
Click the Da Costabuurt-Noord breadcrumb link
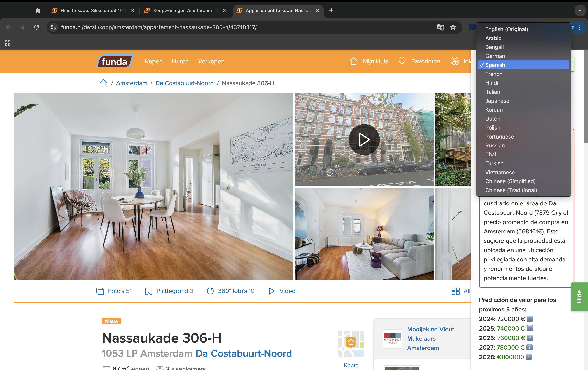[x=184, y=83]
